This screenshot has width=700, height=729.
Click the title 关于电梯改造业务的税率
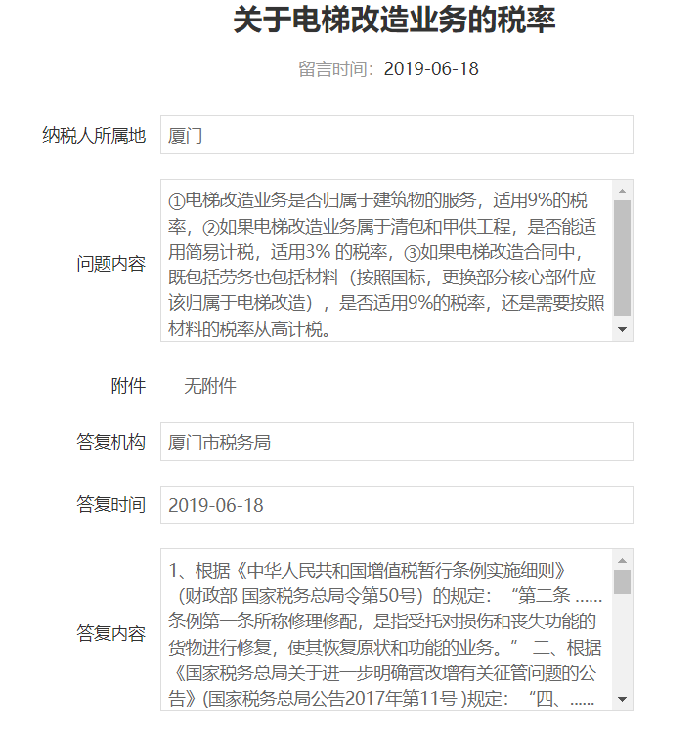coord(394,21)
